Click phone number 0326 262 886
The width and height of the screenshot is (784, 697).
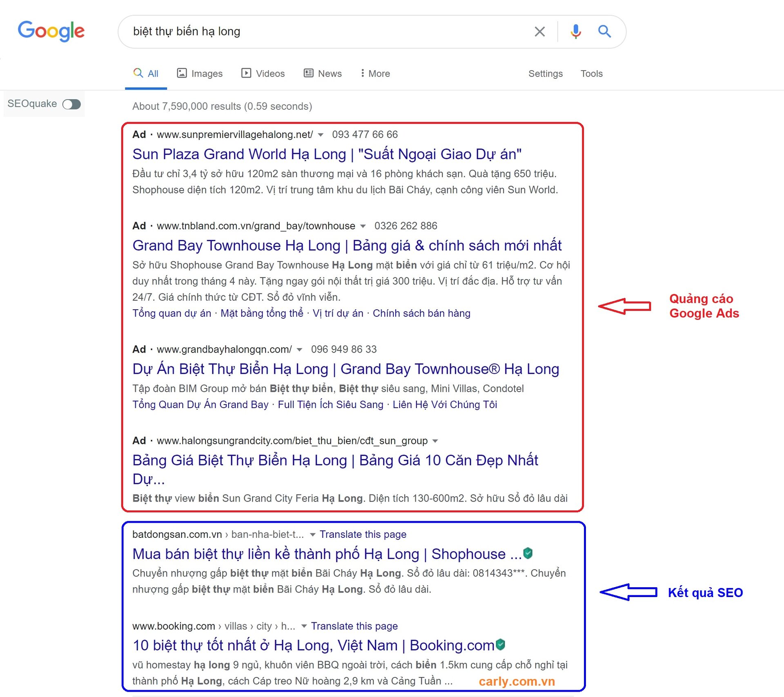coord(406,226)
